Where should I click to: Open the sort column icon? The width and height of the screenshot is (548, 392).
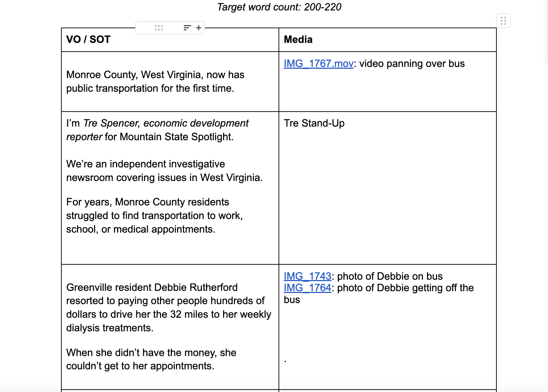pyautogui.click(x=187, y=28)
